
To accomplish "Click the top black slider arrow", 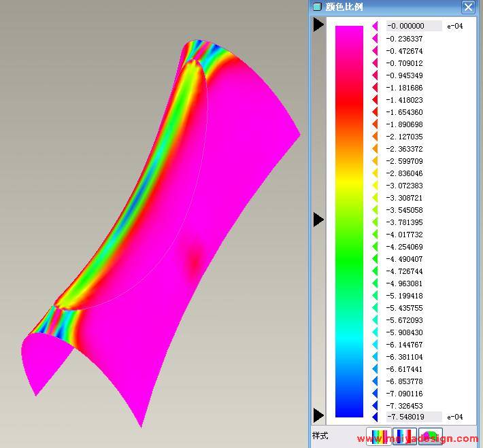I will coord(318,25).
